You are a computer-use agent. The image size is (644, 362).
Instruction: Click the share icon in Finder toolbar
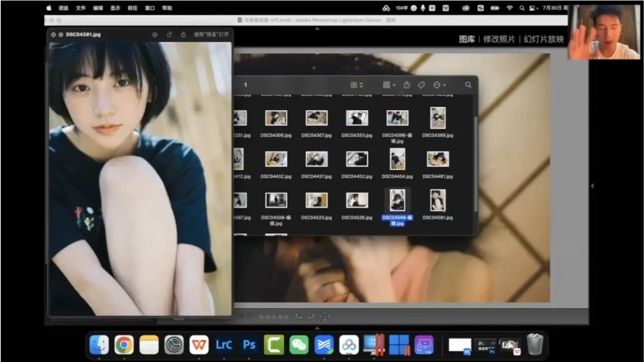pyautogui.click(x=407, y=85)
